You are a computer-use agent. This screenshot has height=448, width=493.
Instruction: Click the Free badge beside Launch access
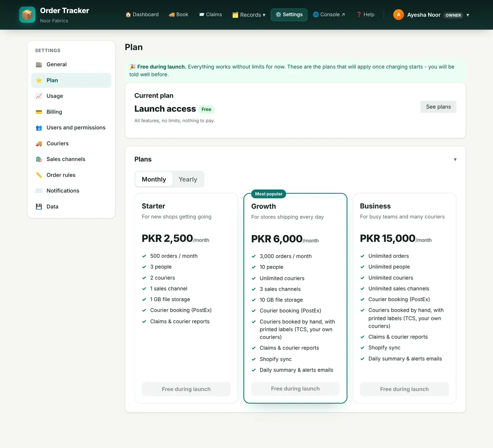(206, 110)
